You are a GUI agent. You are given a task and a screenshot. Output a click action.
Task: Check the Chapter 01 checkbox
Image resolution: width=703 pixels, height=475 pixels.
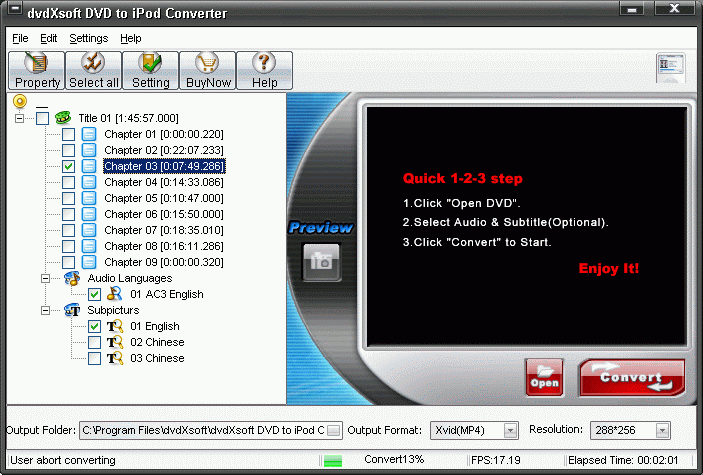(x=68, y=134)
